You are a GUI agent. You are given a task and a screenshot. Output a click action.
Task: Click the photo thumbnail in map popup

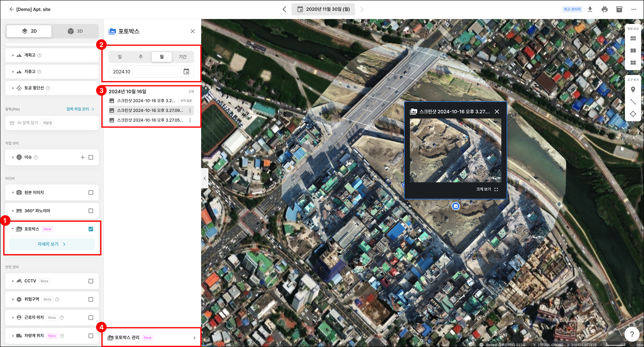(455, 150)
